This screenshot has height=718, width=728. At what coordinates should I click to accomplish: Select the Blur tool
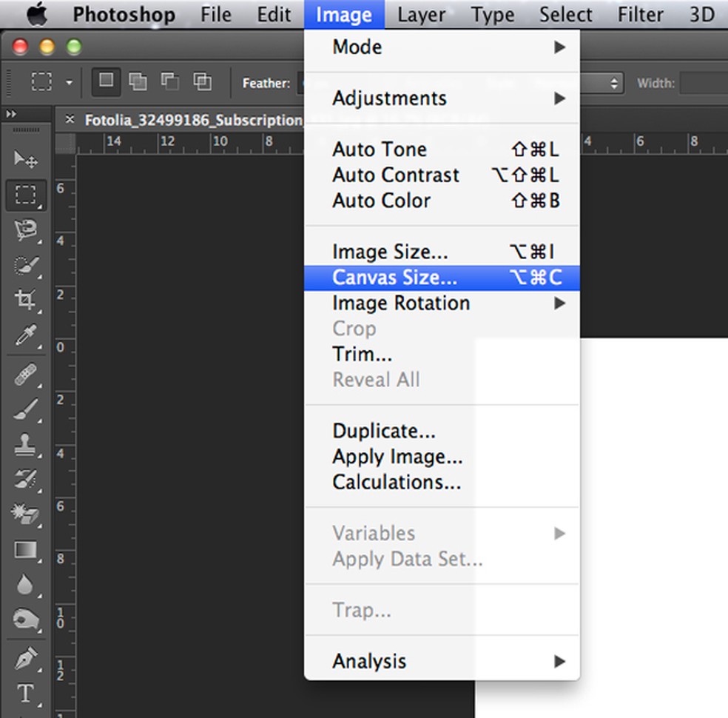click(x=26, y=584)
